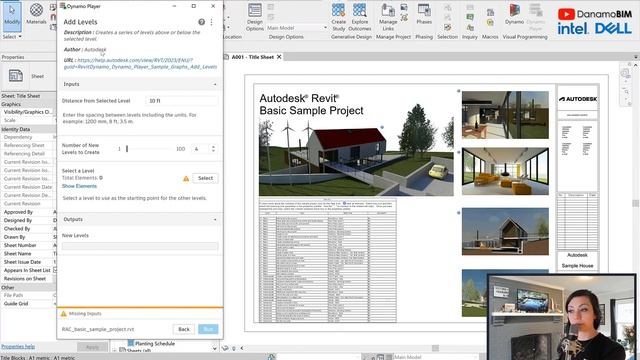The image size is (640, 360).
Task: Click the New Levels output field
Action: coord(140,246)
